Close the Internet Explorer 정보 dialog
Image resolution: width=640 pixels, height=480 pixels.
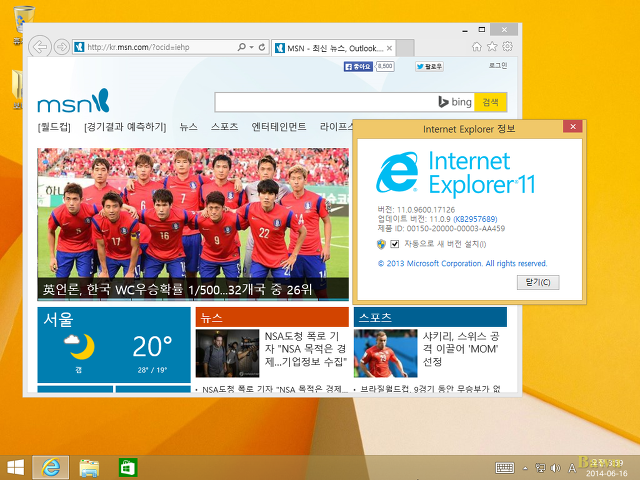(573, 127)
